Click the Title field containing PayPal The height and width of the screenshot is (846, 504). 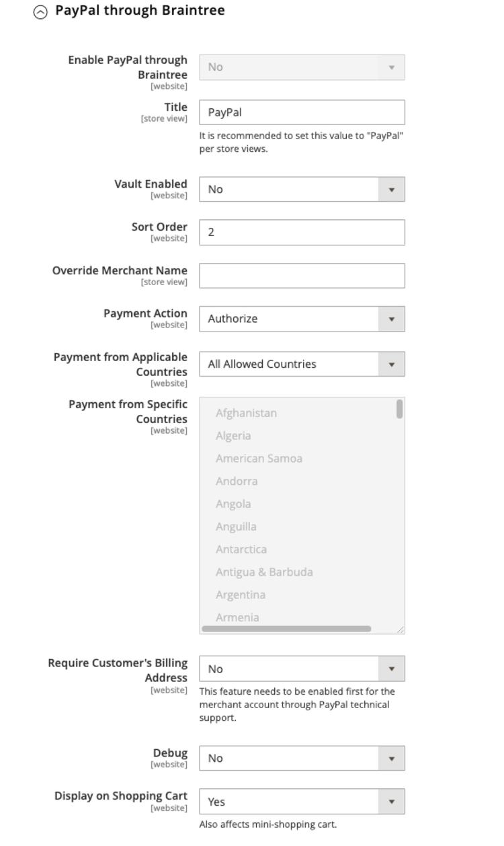click(x=302, y=112)
